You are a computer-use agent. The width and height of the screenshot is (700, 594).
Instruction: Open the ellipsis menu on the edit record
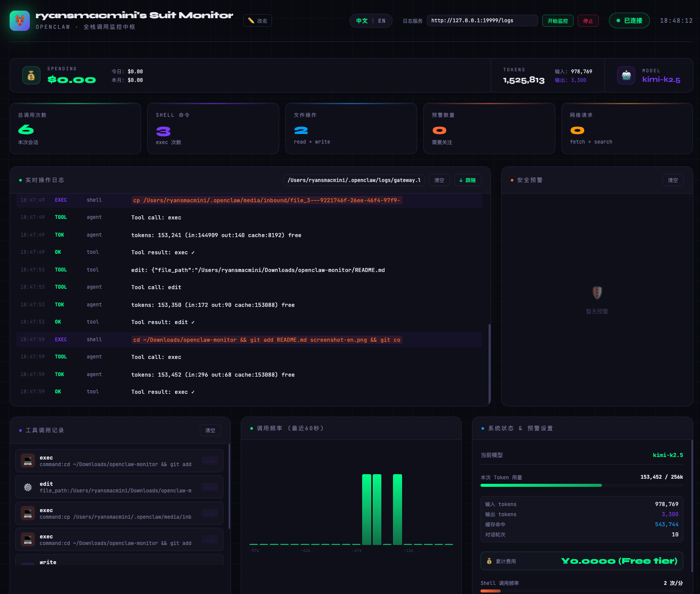point(210,487)
